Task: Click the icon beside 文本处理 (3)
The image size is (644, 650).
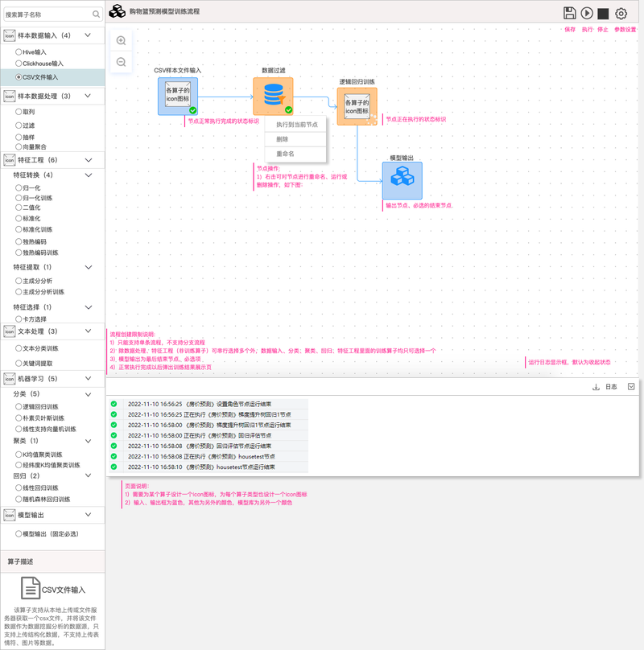Action: (9, 331)
